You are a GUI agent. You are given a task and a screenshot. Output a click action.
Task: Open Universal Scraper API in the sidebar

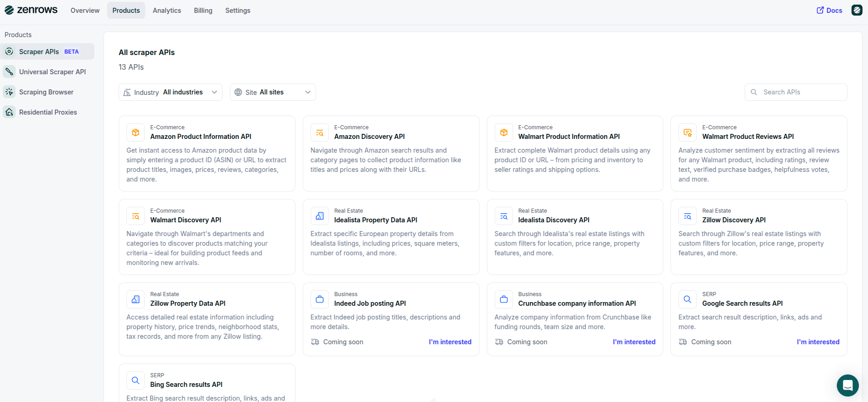(47, 72)
